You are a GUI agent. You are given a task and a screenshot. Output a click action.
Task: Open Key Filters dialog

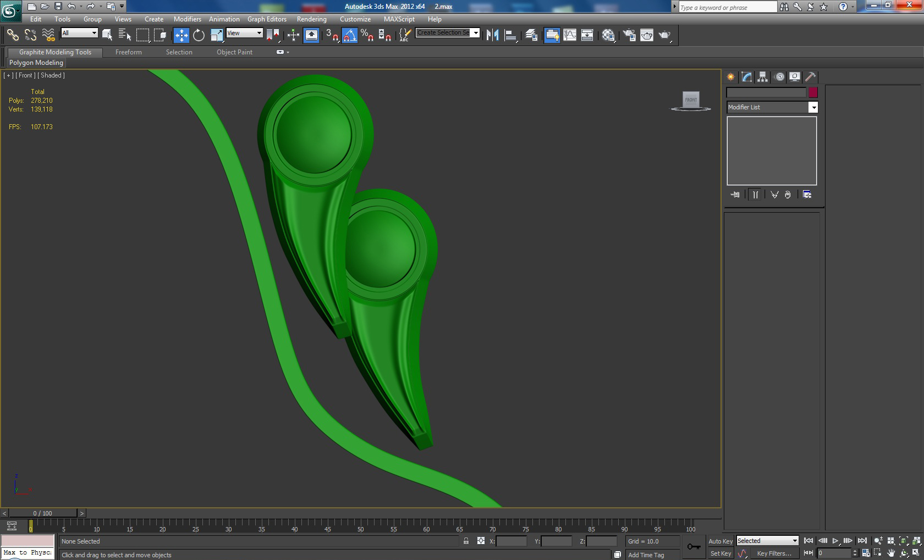[774, 553]
